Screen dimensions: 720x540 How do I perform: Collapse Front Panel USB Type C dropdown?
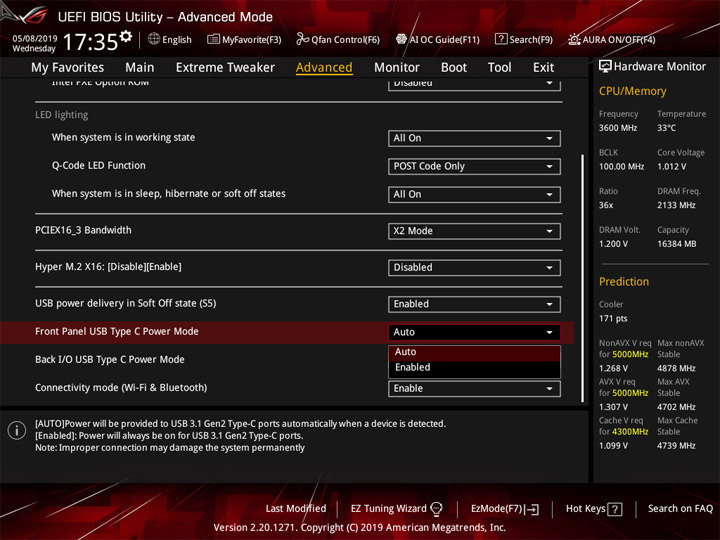click(474, 332)
